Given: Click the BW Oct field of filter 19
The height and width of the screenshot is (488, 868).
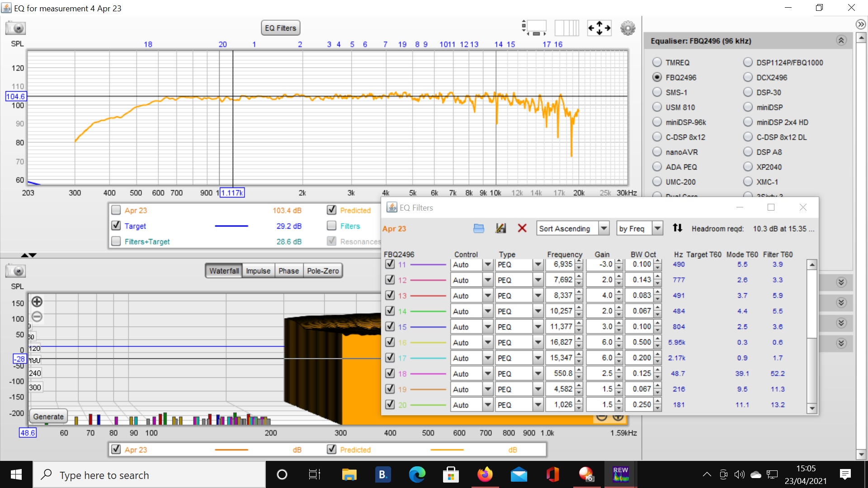Looking at the screenshot, I should [x=639, y=389].
